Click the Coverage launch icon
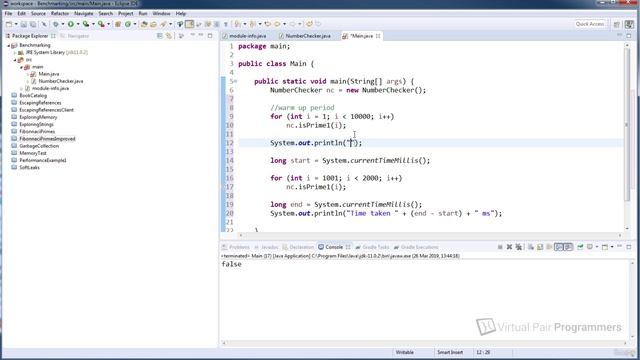Screen dimensions: 640x360 pos(86,24)
